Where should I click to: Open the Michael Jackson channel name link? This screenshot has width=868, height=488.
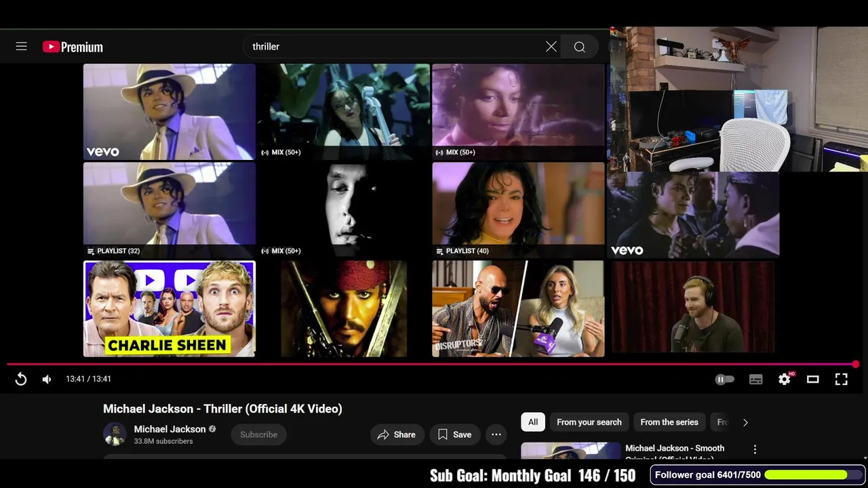(x=170, y=429)
